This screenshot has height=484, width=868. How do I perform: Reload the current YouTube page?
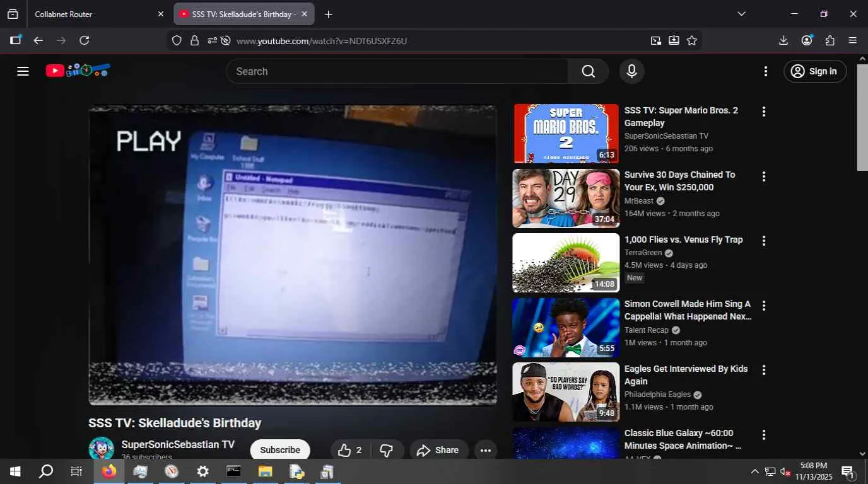[84, 40]
